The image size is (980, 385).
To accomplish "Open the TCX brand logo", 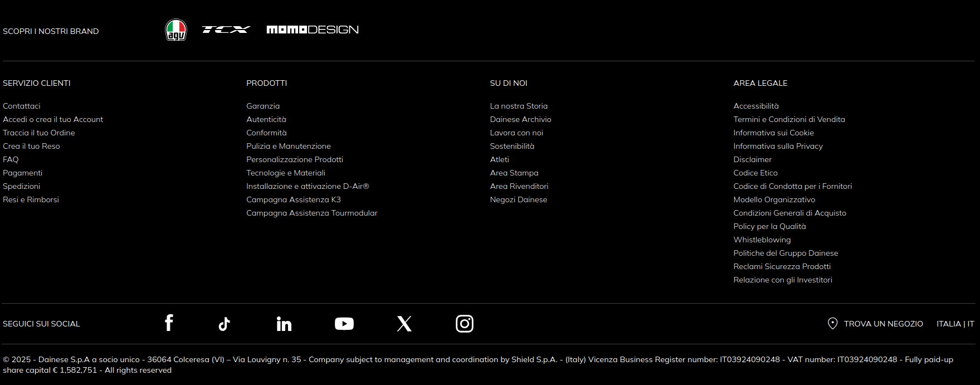I will [226, 30].
